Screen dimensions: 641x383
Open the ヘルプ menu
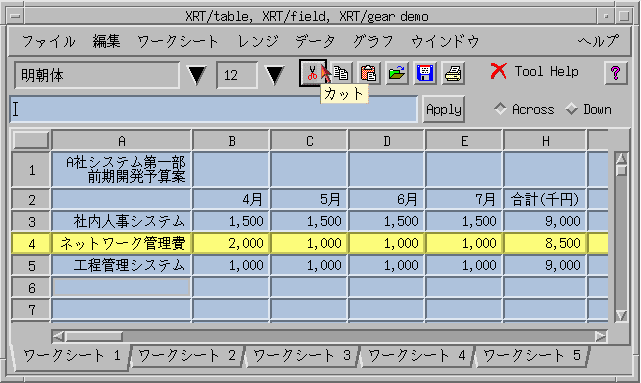[x=598, y=41]
